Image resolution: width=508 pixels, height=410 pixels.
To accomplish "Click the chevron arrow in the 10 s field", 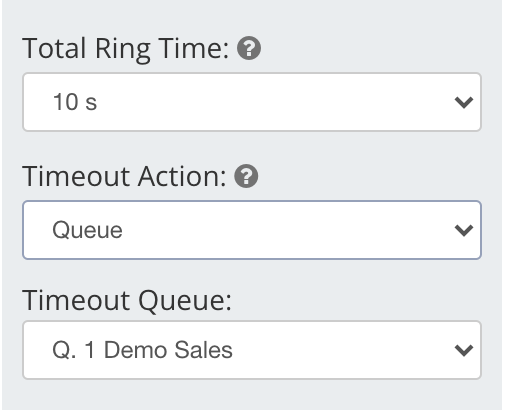I will (x=464, y=102).
